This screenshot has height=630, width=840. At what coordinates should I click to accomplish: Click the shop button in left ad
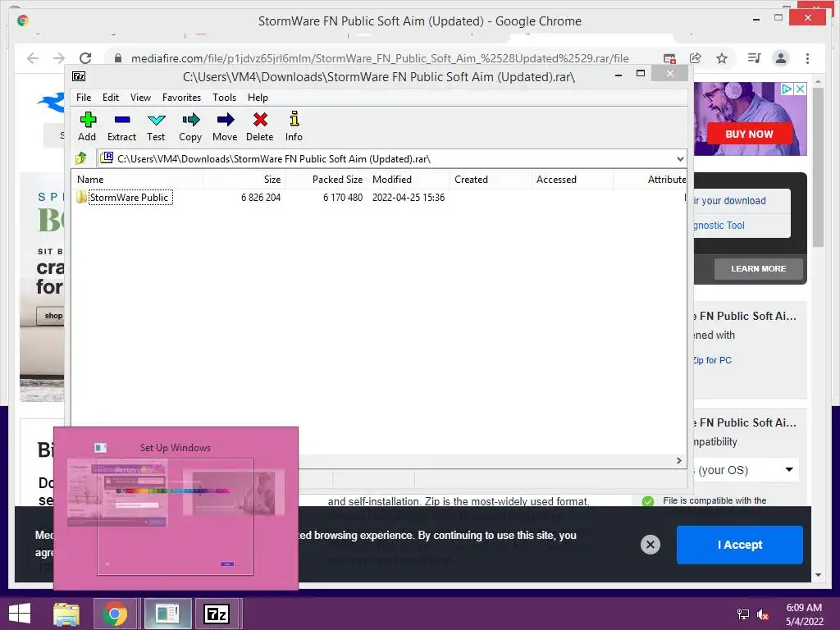[x=51, y=316]
